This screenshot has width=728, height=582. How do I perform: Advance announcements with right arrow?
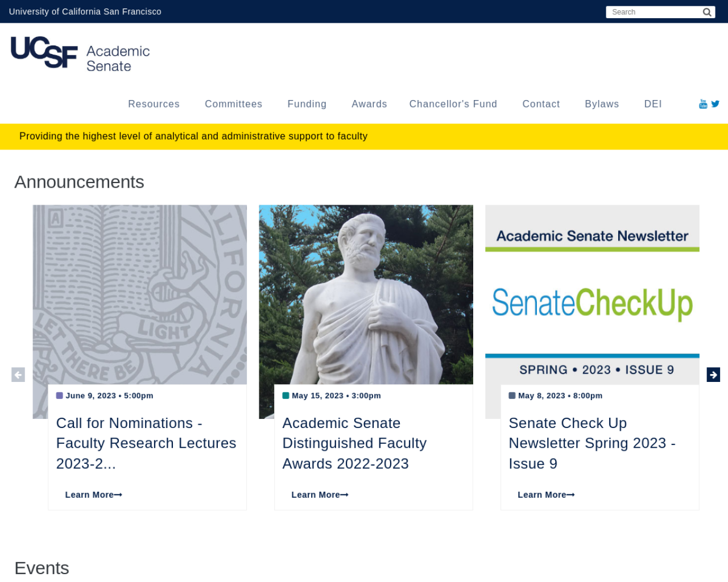pos(713,375)
